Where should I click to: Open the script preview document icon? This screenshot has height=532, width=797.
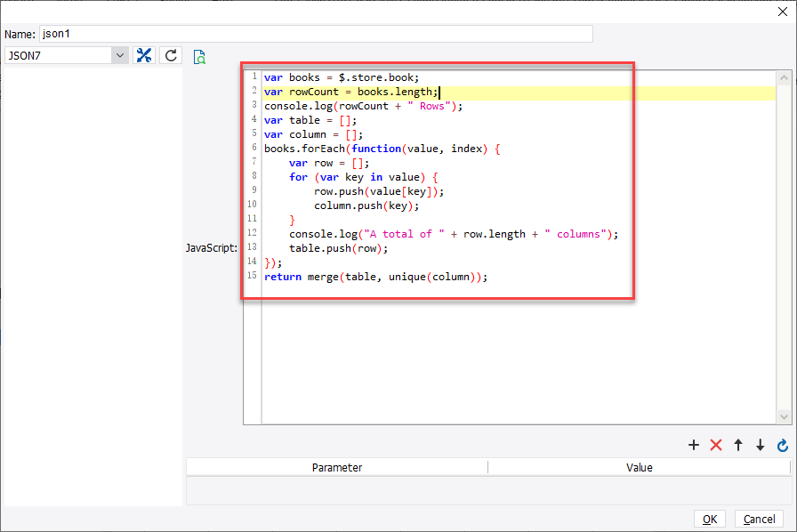pyautogui.click(x=199, y=55)
